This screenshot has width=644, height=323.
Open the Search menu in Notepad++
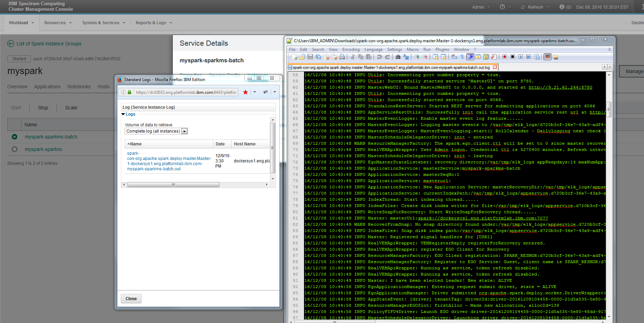click(x=318, y=49)
